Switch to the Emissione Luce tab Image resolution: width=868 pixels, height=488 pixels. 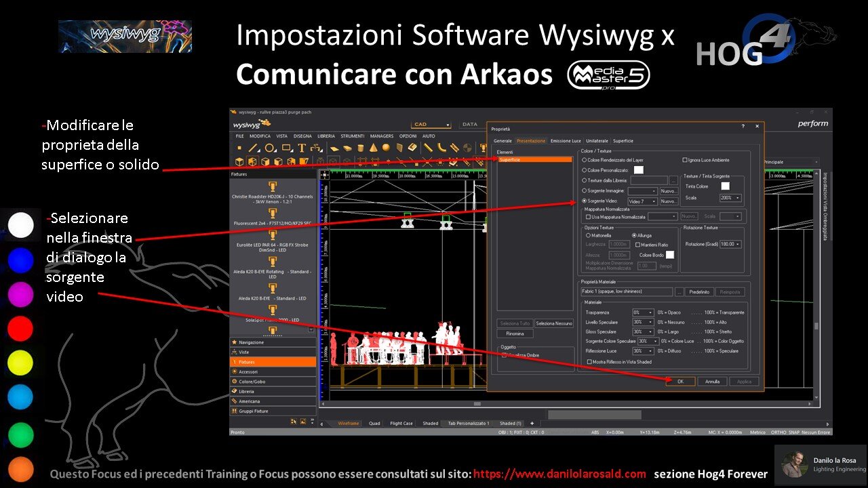coord(566,141)
